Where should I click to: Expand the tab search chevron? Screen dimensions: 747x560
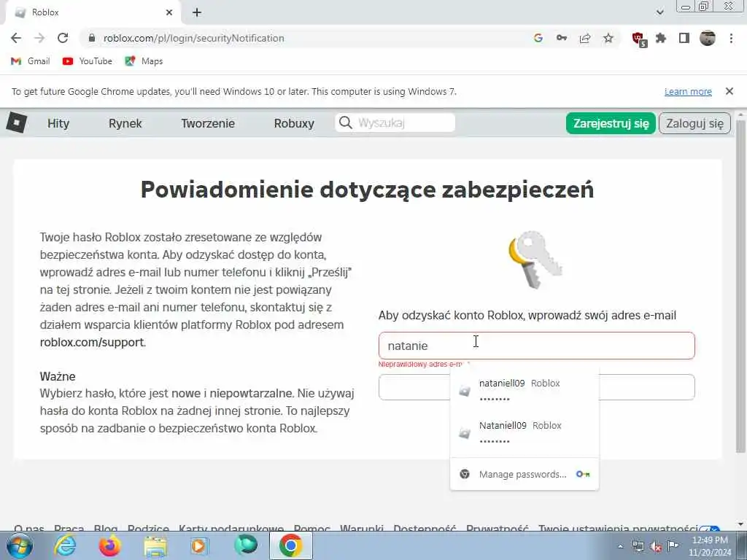pyautogui.click(x=659, y=12)
